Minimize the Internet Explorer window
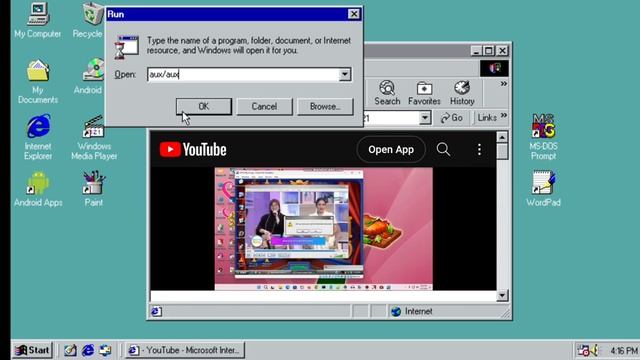 [x=476, y=51]
